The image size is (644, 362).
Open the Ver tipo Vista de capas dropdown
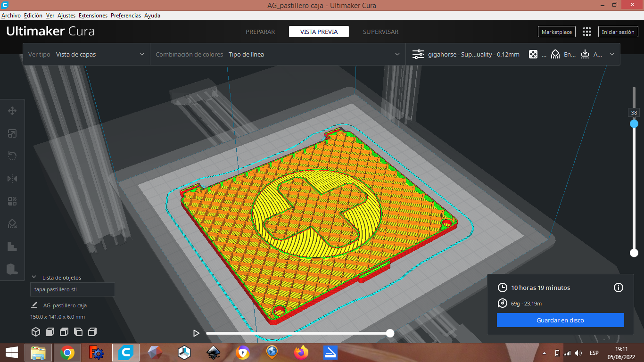[x=86, y=54]
